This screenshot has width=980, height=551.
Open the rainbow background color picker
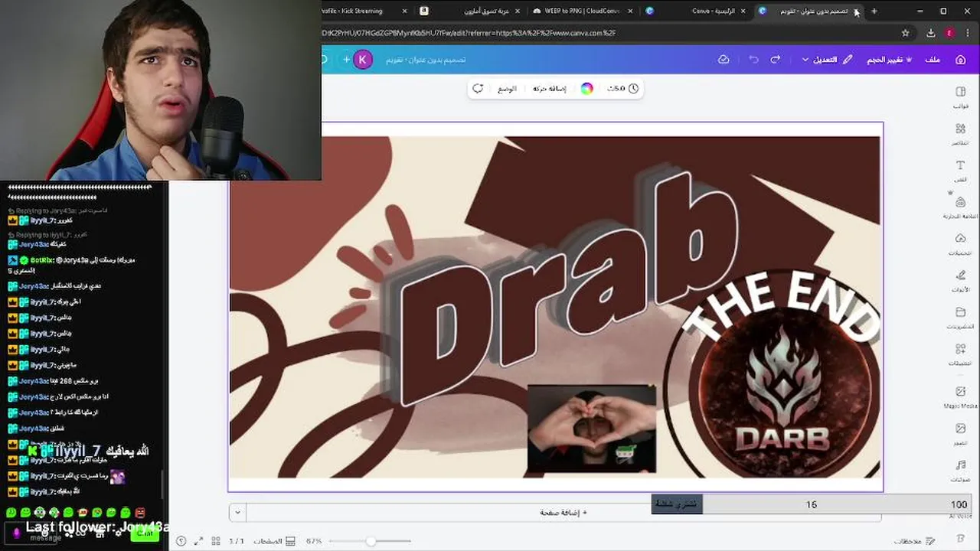(587, 89)
